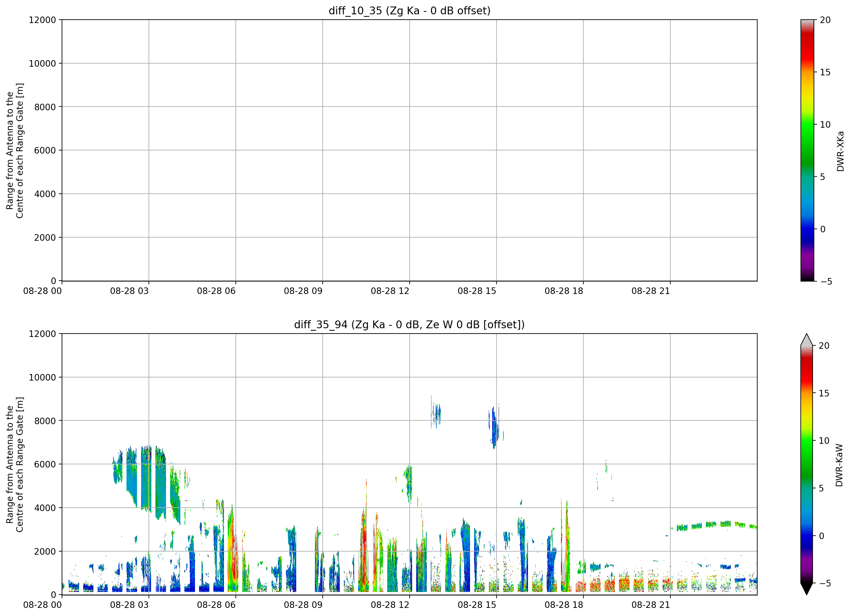Click the '5' tick on the DWR-XKa colorbar
This screenshot has height=616, width=851.
(x=822, y=177)
